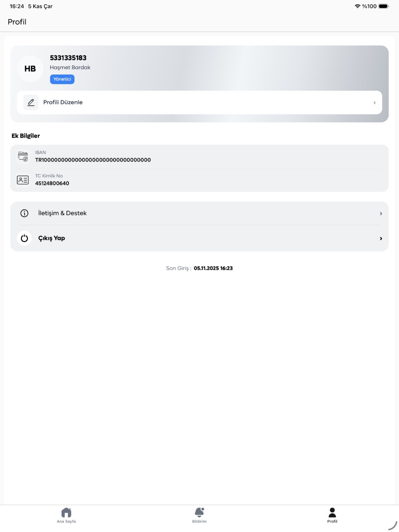
Task: Tap the IBAN number text
Action: [x=93, y=160]
